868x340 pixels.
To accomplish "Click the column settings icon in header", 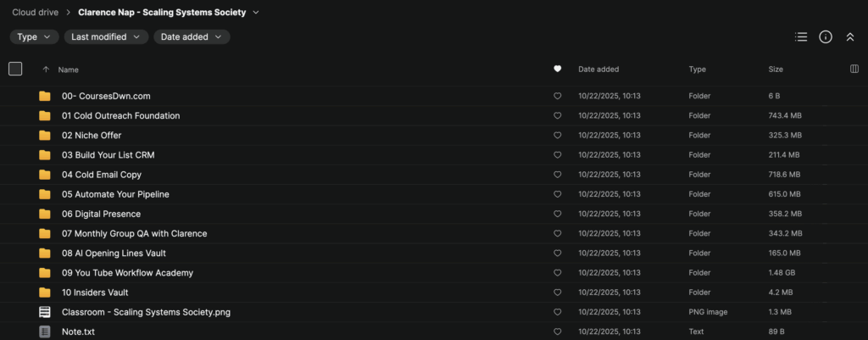I will pyautogui.click(x=854, y=69).
